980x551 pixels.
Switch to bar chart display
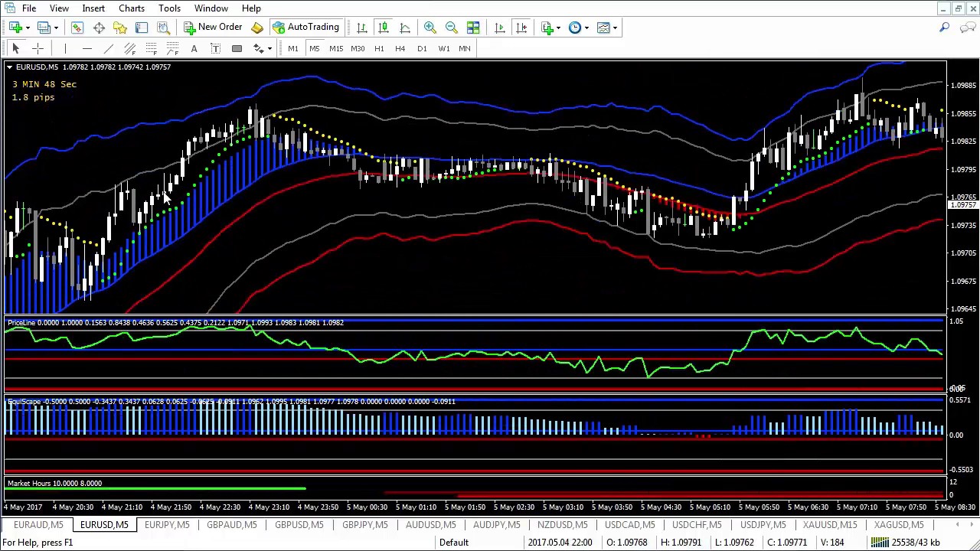[362, 28]
